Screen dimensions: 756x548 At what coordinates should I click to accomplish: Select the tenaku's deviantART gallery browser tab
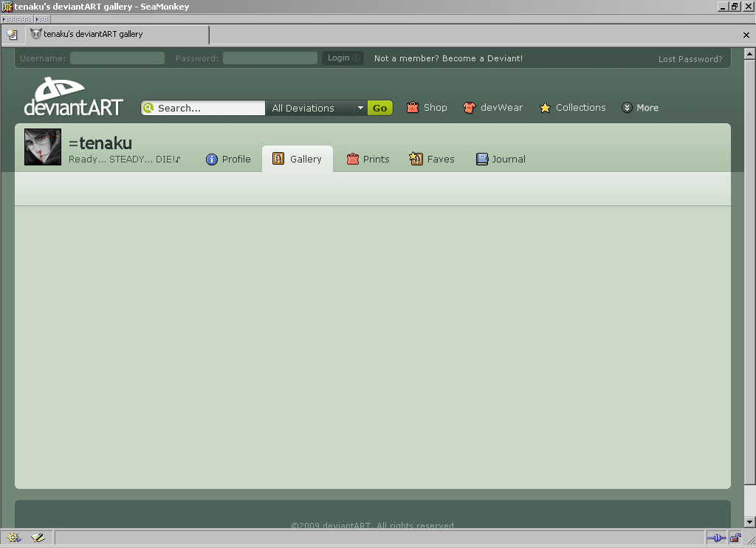tap(117, 34)
